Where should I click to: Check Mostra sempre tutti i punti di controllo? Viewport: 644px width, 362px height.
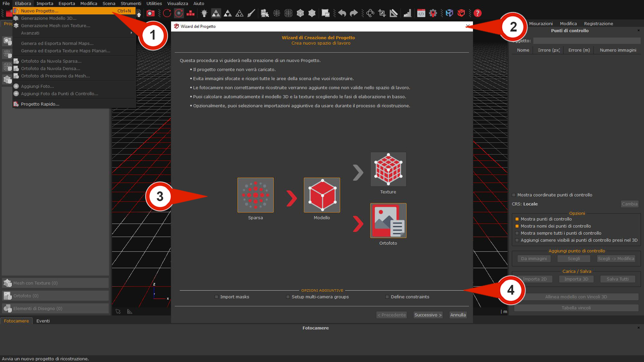coord(517,233)
